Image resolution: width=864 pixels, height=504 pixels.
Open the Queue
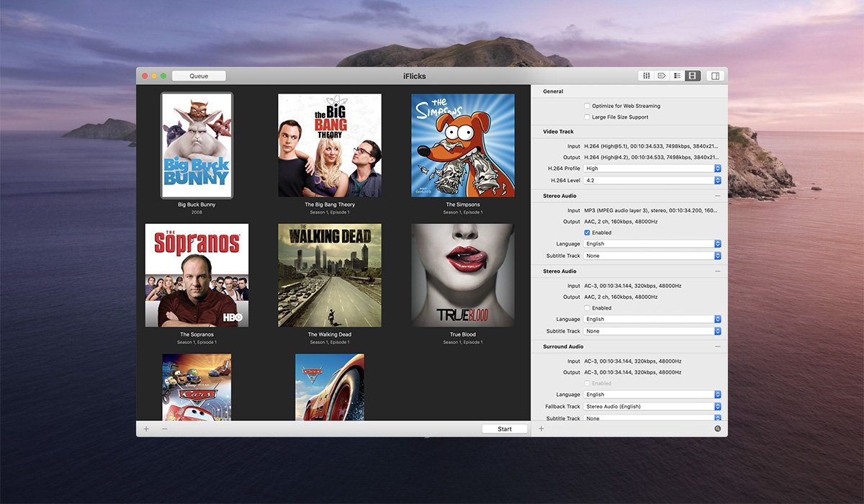tap(199, 76)
